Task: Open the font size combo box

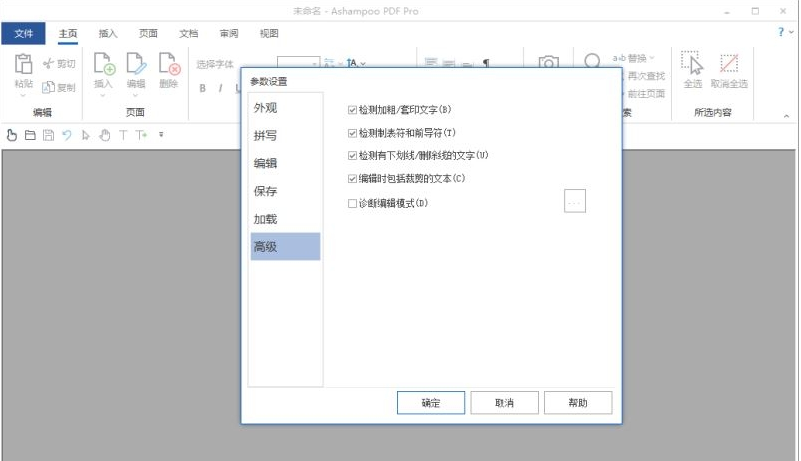Action: (x=298, y=62)
